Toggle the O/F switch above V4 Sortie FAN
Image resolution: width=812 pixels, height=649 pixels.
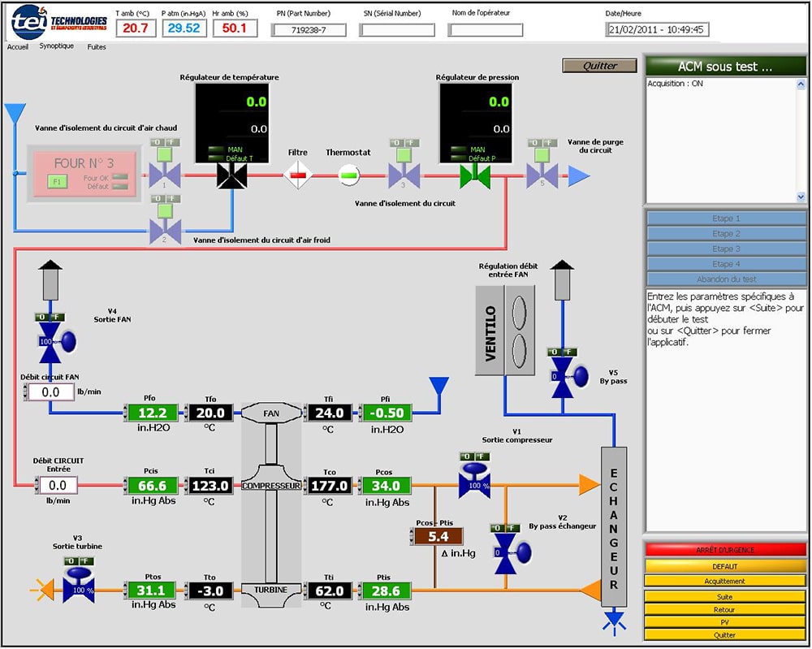[50, 317]
